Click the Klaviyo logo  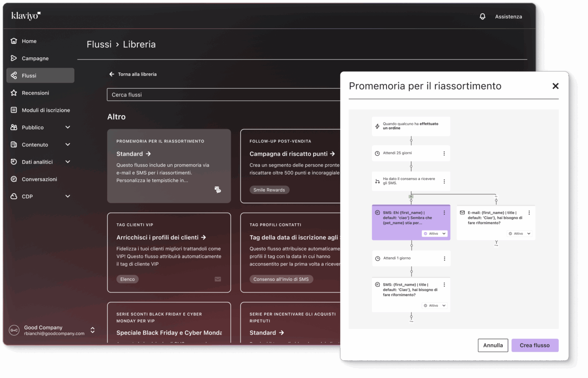(x=25, y=16)
